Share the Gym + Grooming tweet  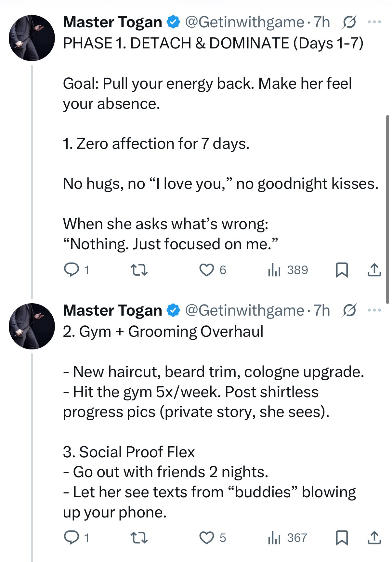pos(374,538)
